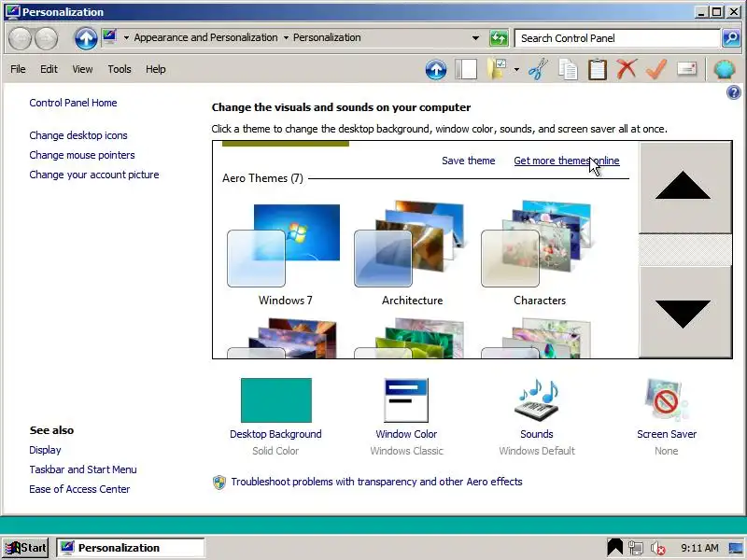Click the Copy pages icon
The width and height of the screenshot is (747, 560).
point(568,69)
